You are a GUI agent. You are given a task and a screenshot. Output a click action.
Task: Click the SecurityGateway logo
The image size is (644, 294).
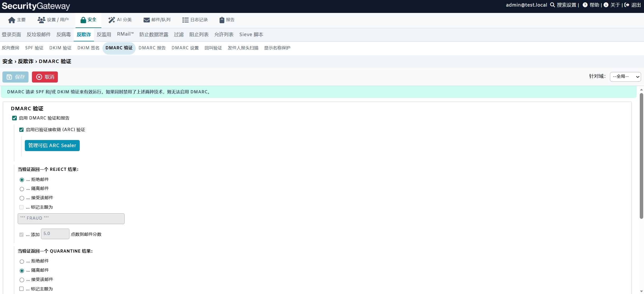pyautogui.click(x=36, y=6)
